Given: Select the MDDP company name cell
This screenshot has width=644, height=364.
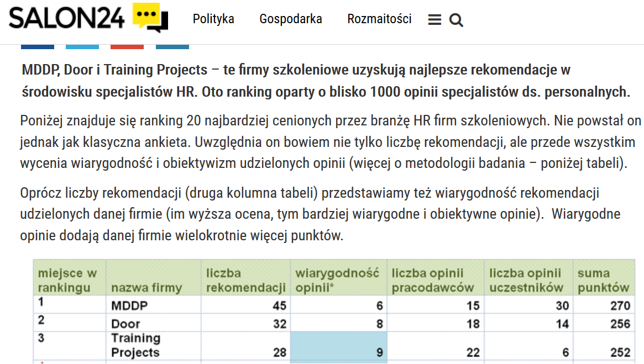Looking at the screenshot, I should [x=153, y=305].
